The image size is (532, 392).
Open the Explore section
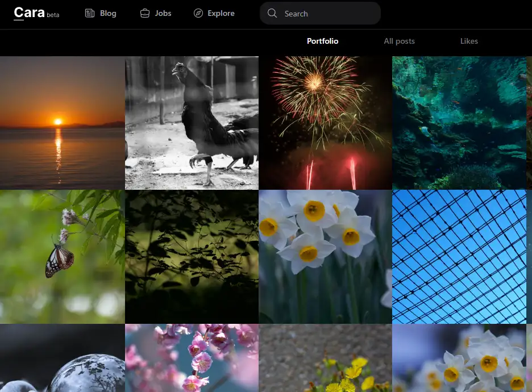tap(221, 13)
